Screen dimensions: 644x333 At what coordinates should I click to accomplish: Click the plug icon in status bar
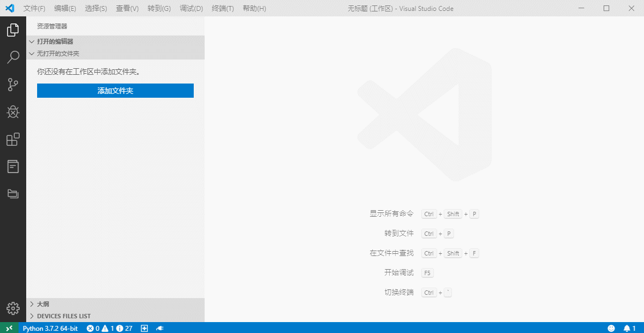[x=160, y=328]
